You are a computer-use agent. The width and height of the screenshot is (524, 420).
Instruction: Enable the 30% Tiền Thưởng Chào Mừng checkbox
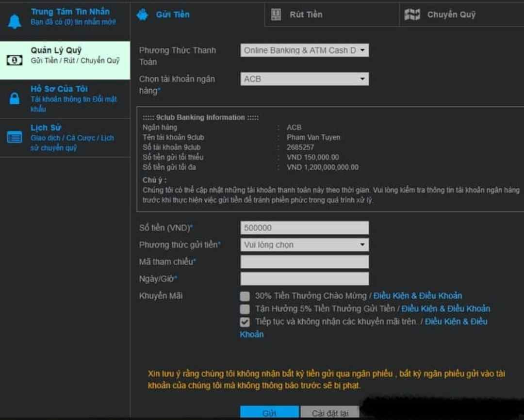point(245,296)
